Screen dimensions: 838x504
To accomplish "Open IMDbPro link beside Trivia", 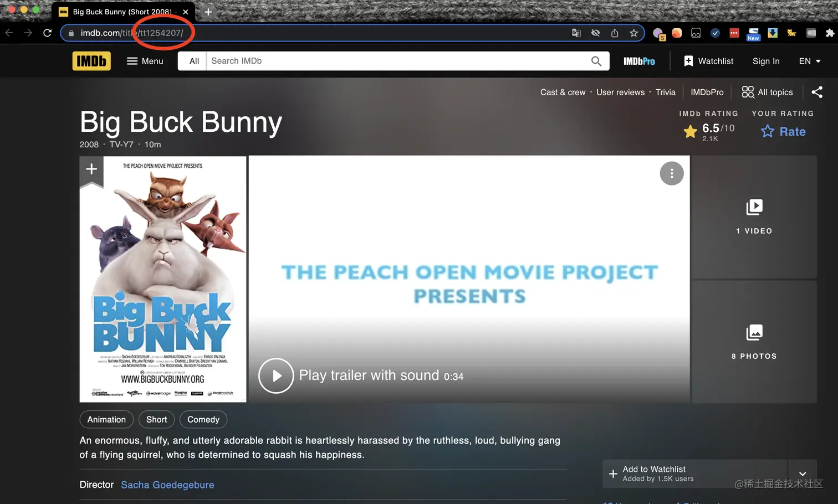I will [707, 92].
